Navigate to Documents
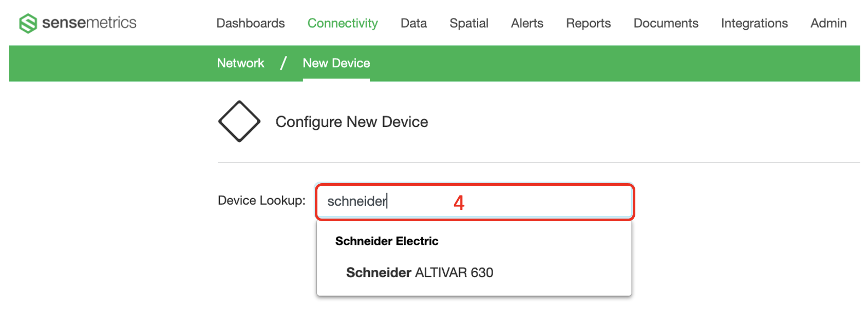This screenshot has width=868, height=312. point(666,23)
